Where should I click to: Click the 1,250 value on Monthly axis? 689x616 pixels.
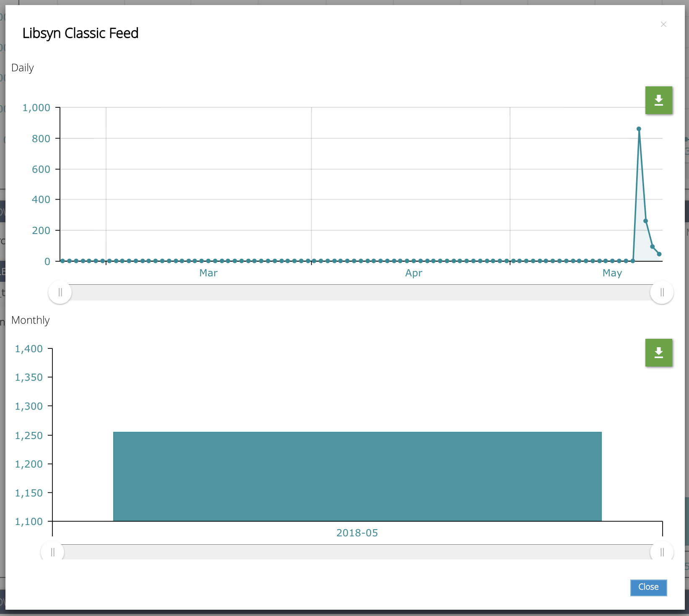[x=29, y=436]
